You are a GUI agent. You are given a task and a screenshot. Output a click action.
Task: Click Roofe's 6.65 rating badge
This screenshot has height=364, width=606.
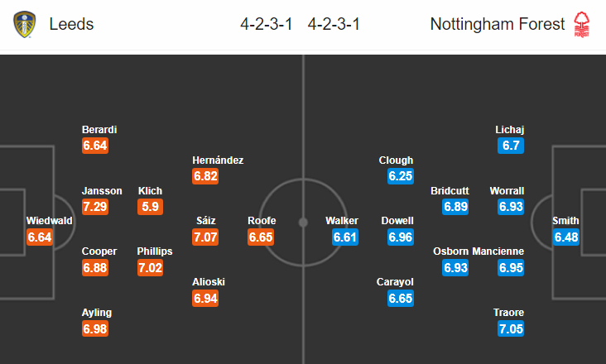tap(261, 237)
